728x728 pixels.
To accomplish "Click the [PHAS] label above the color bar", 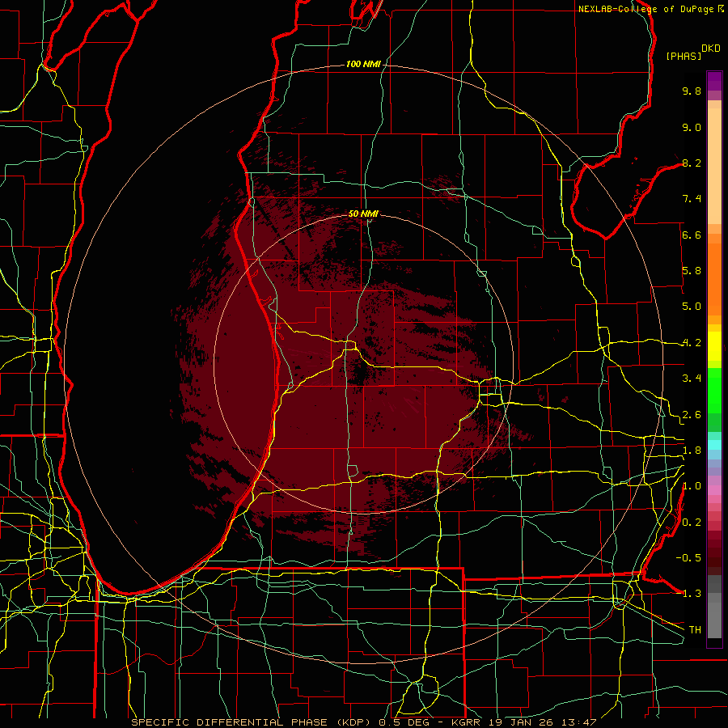I will [x=684, y=56].
